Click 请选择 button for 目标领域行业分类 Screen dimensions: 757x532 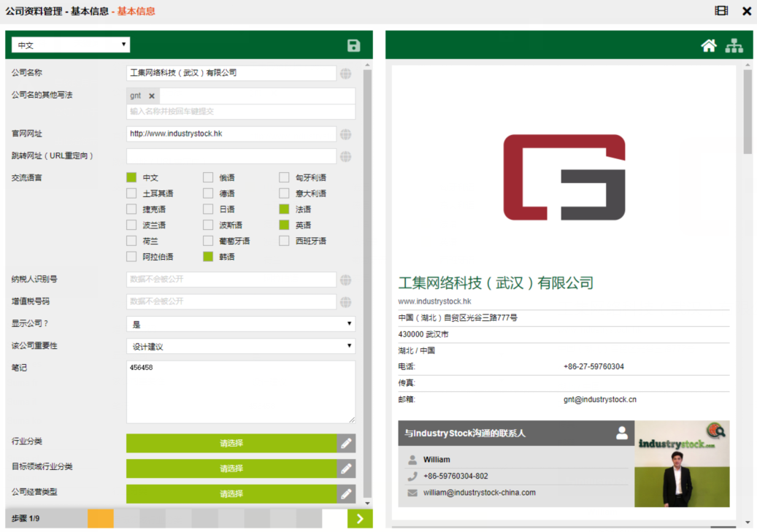231,469
